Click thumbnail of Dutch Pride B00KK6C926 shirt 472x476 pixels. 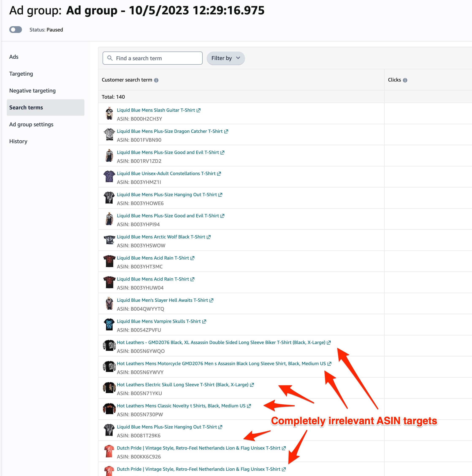pyautogui.click(x=109, y=451)
